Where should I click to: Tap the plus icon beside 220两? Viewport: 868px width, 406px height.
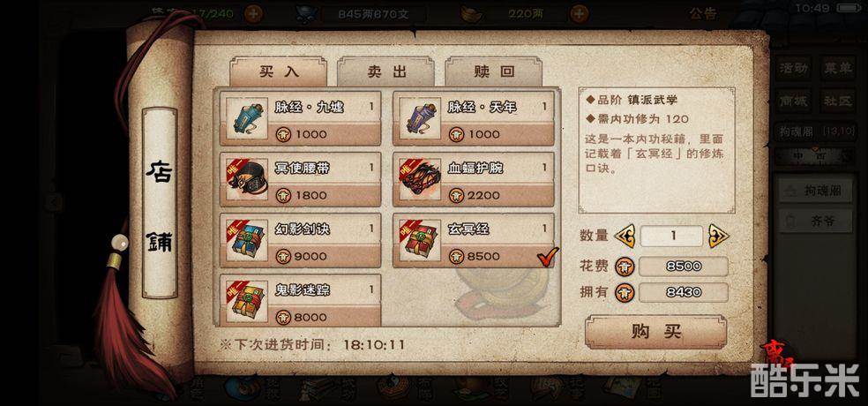[x=579, y=14]
